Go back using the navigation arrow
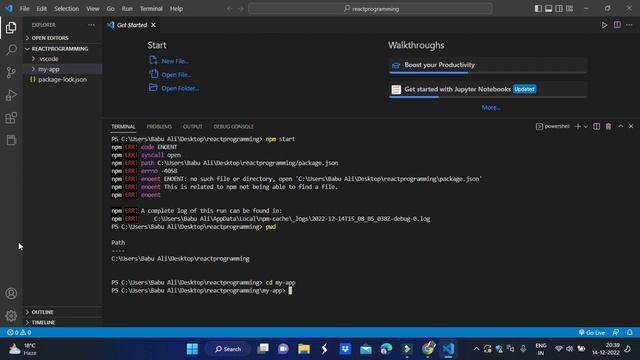Screen dimensions: 640x360 click(x=230, y=9)
